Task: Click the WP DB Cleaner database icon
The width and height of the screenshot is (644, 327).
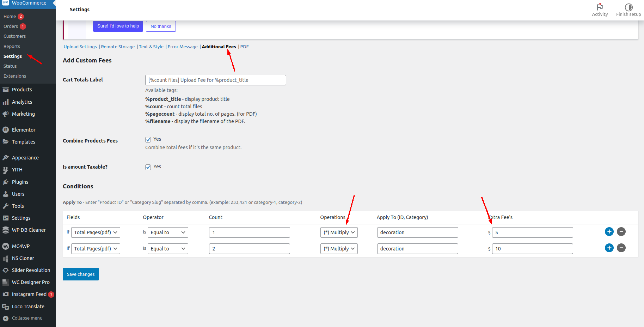Action: [6, 230]
